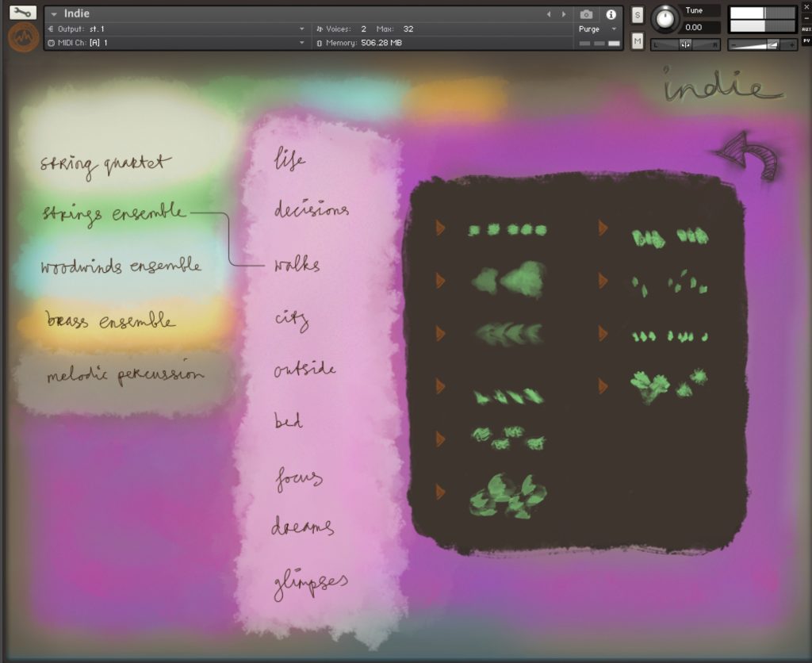This screenshot has height=663, width=812.
Task: Open instrument edit mode with wrench icon
Action: pyautogui.click(x=23, y=12)
